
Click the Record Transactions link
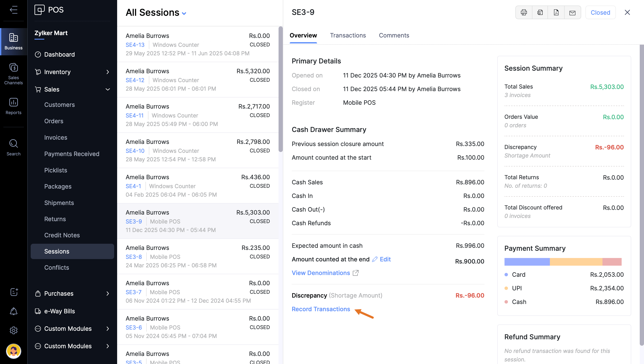pos(321,309)
